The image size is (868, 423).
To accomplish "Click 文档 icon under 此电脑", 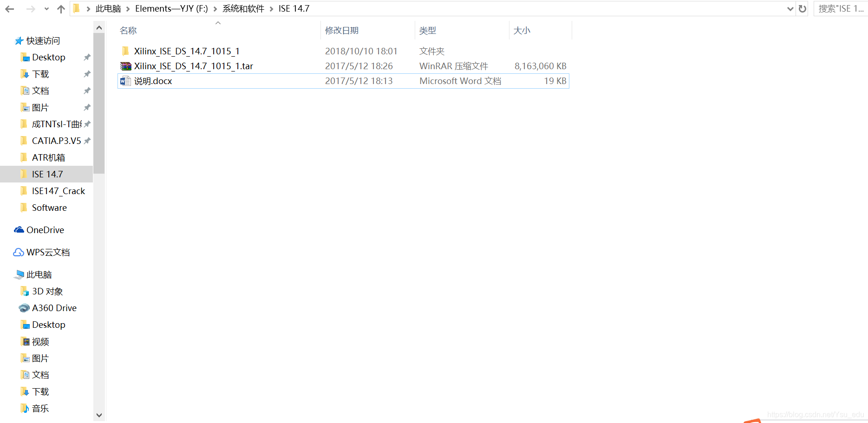I will [x=25, y=375].
